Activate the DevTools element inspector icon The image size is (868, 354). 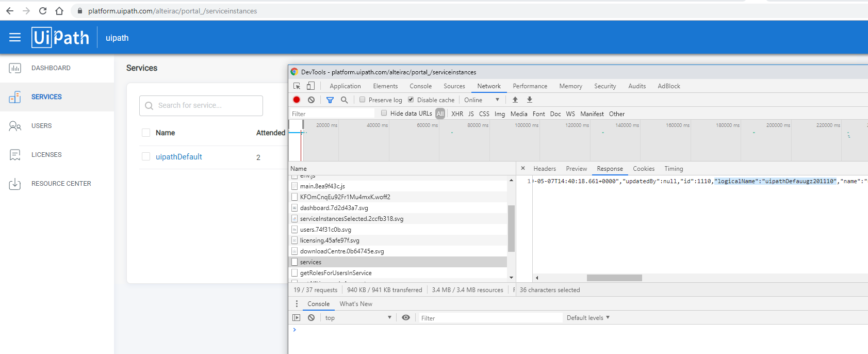(x=297, y=86)
